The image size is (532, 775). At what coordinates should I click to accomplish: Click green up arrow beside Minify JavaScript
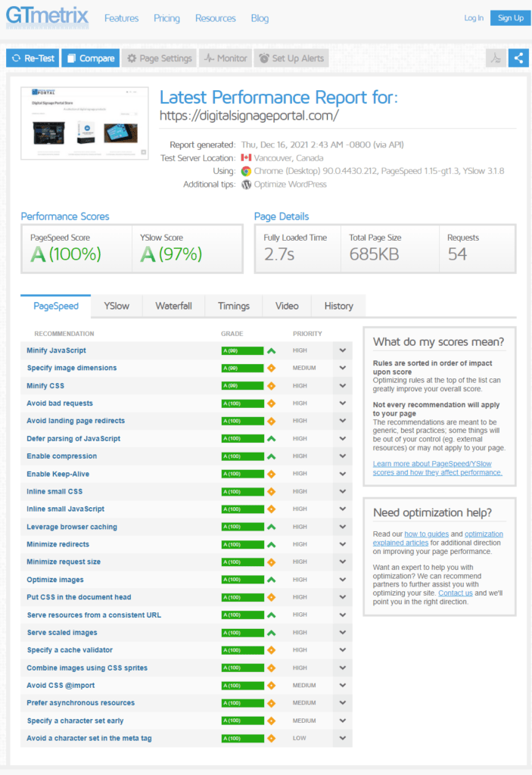click(271, 350)
